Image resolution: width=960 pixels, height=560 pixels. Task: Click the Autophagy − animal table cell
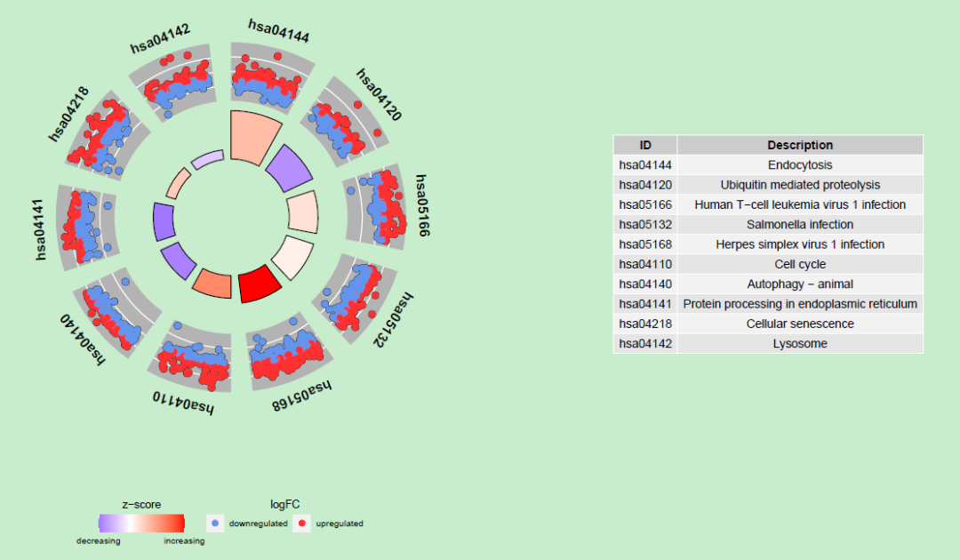pyautogui.click(x=800, y=284)
